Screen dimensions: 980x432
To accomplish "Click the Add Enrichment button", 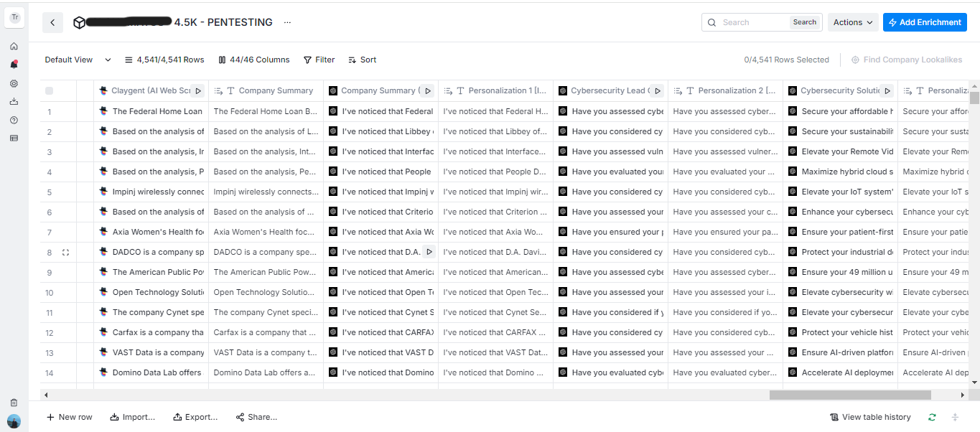I will coord(925,22).
